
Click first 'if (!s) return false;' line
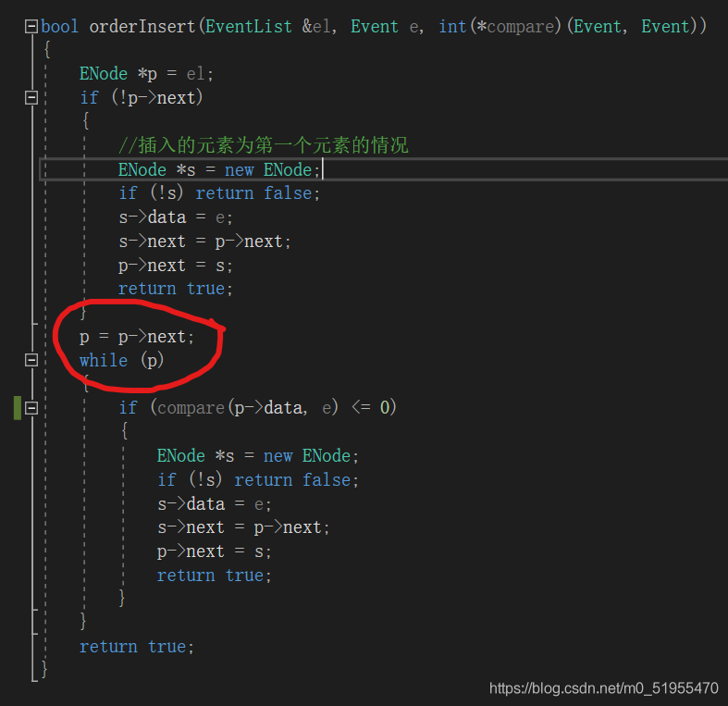pyautogui.click(x=219, y=192)
